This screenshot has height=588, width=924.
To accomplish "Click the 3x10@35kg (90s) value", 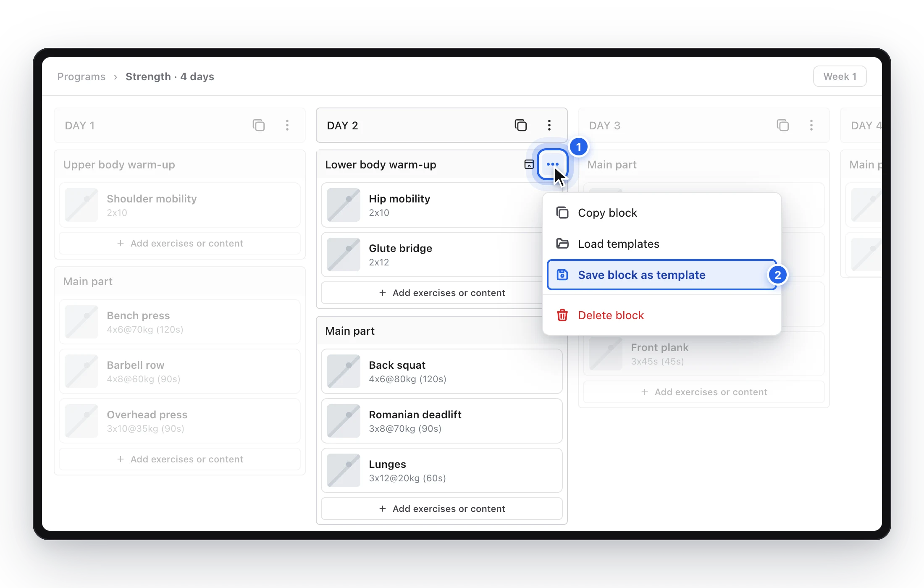I will pyautogui.click(x=145, y=429).
